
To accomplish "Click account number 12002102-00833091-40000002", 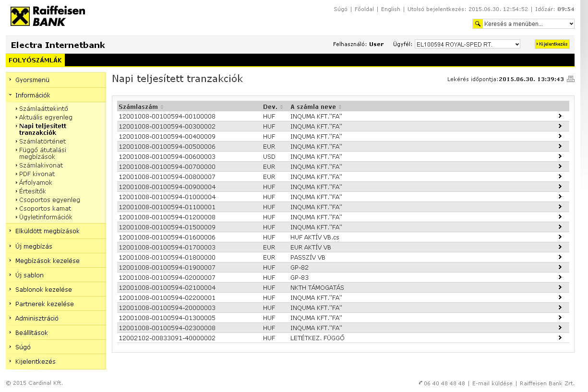I will [167, 338].
